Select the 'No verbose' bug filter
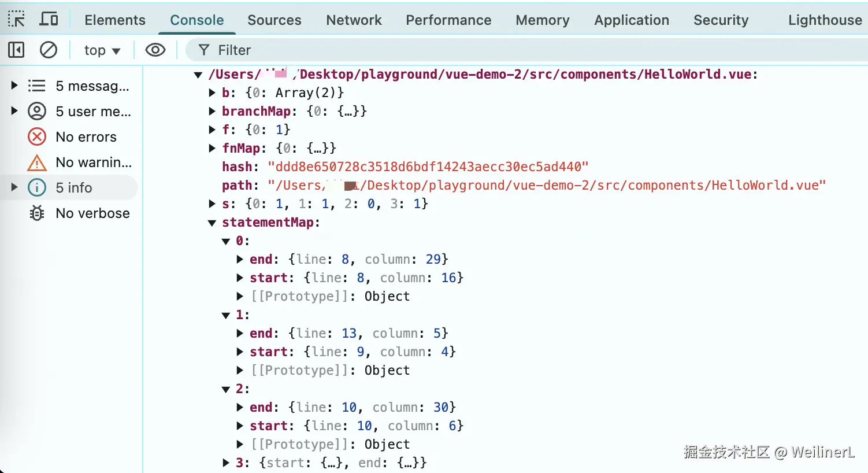868x473 pixels. [92, 213]
